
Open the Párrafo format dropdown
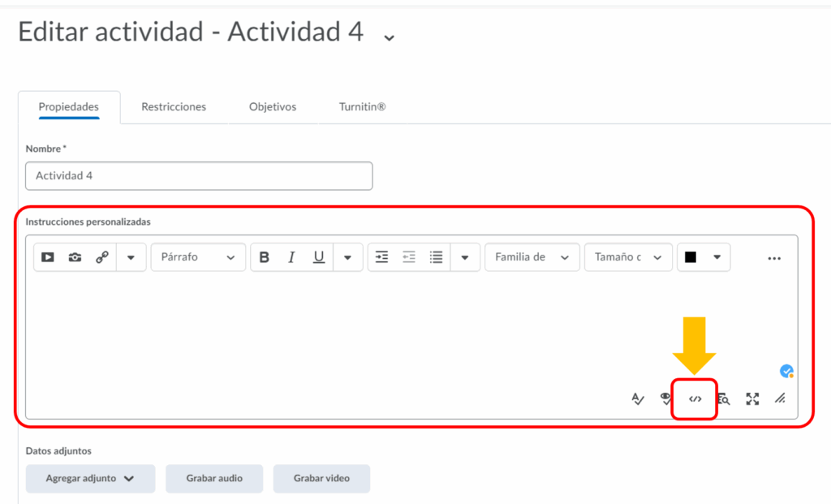click(x=198, y=257)
